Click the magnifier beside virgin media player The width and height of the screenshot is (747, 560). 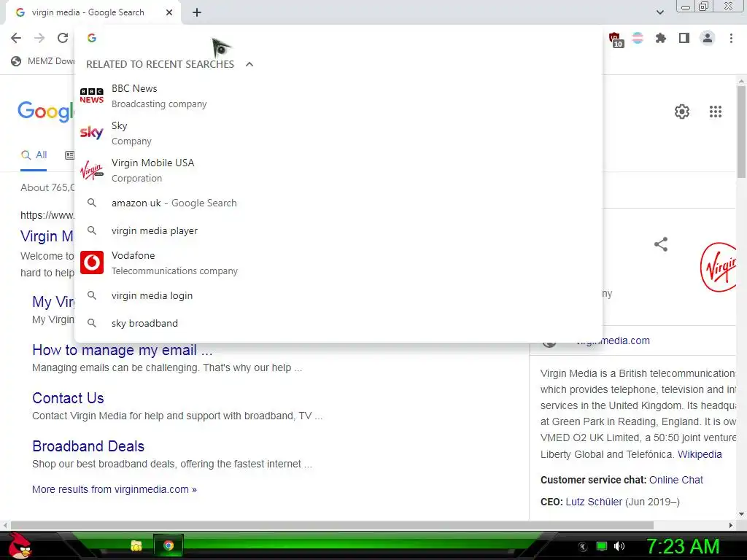(92, 230)
